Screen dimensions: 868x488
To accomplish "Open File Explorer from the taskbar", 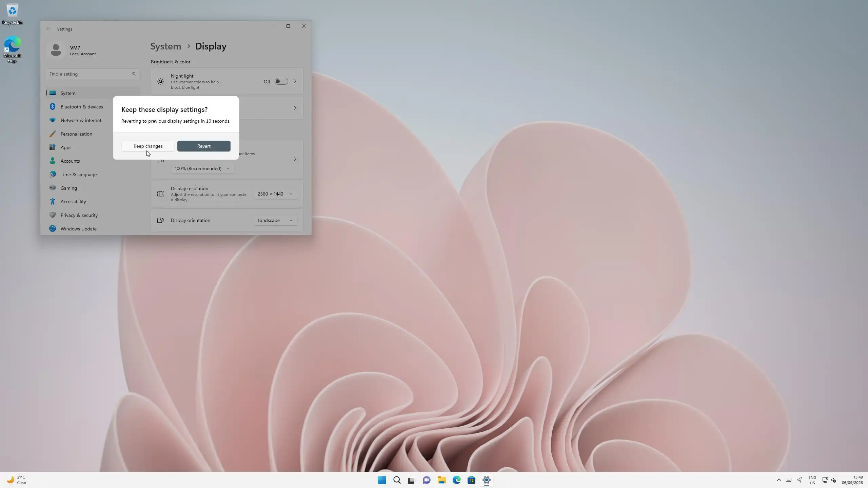I will [441, 480].
